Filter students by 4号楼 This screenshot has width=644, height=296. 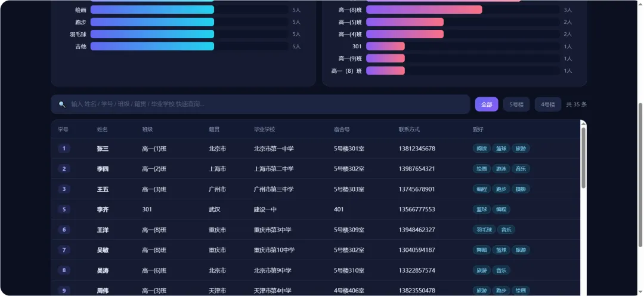[x=548, y=104]
